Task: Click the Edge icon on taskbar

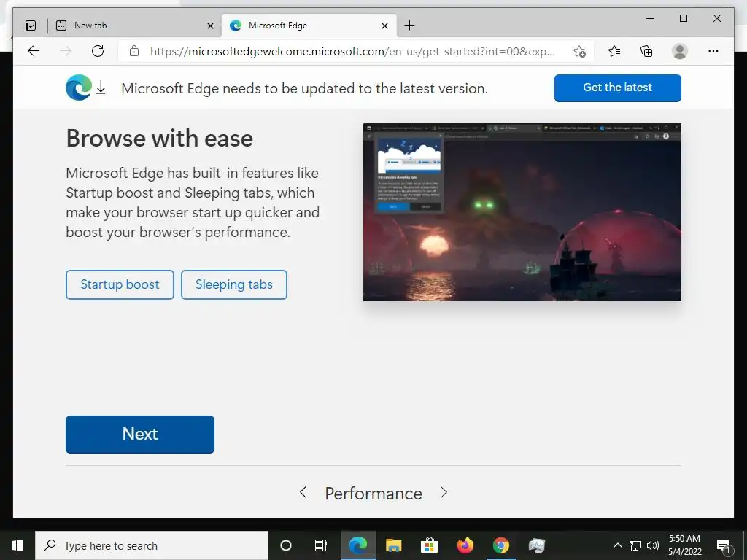Action: point(357,545)
